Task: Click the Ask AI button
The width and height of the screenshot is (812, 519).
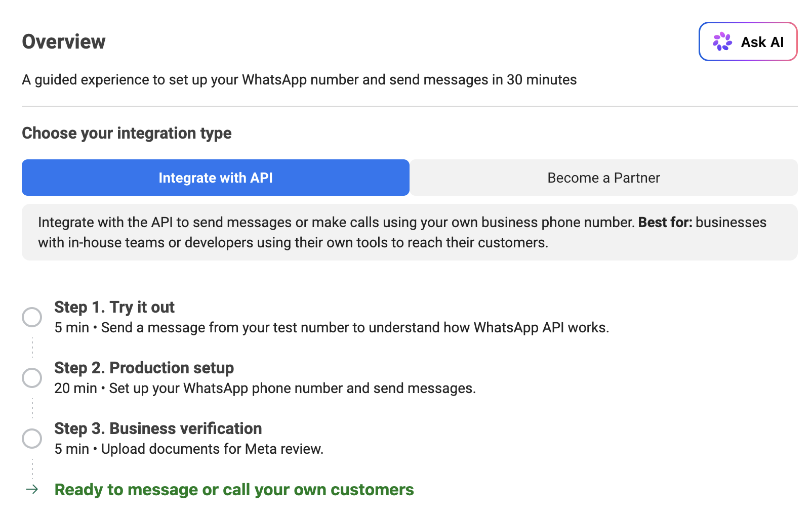Action: point(748,41)
